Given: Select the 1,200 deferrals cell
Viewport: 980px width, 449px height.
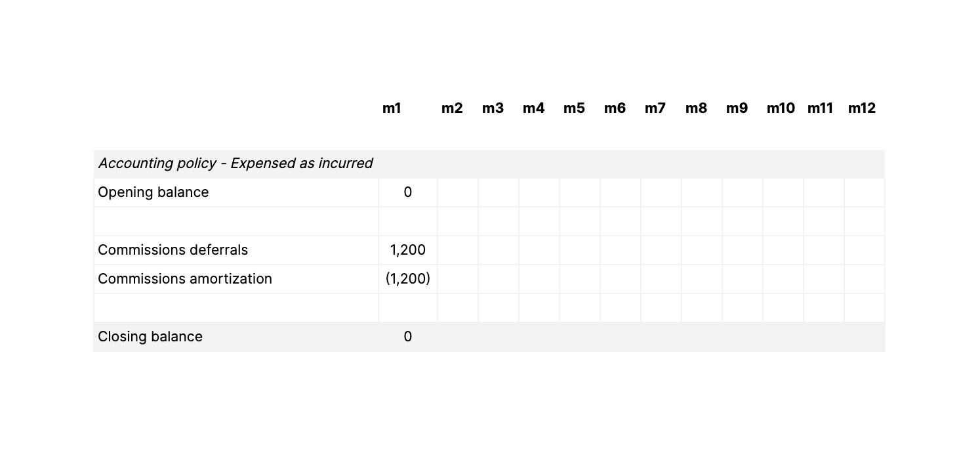Looking at the screenshot, I should (x=407, y=250).
